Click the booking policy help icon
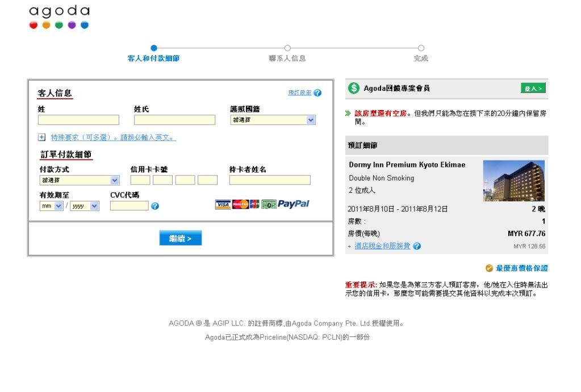Image resolution: width=581 pixels, height=392 pixels. [x=317, y=93]
